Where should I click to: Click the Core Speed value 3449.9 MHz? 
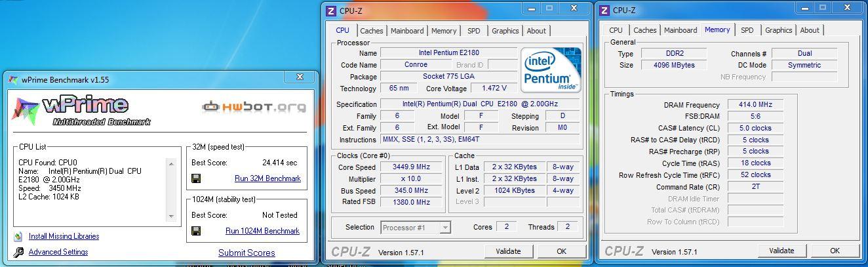(412, 167)
